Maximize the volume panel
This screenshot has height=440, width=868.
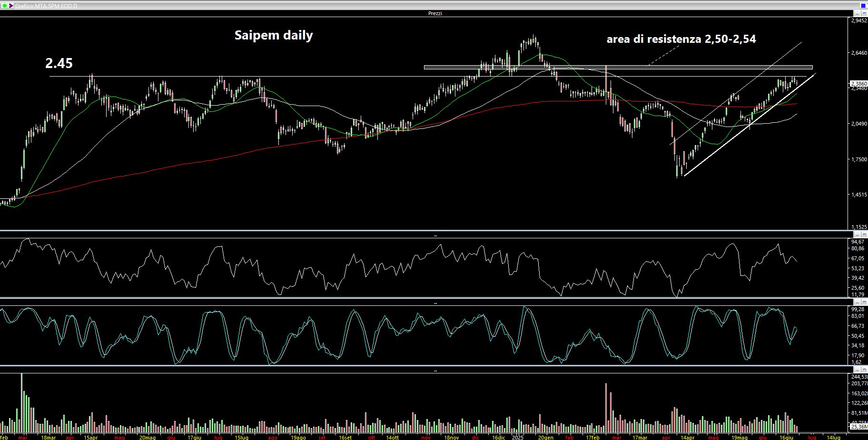(864, 369)
